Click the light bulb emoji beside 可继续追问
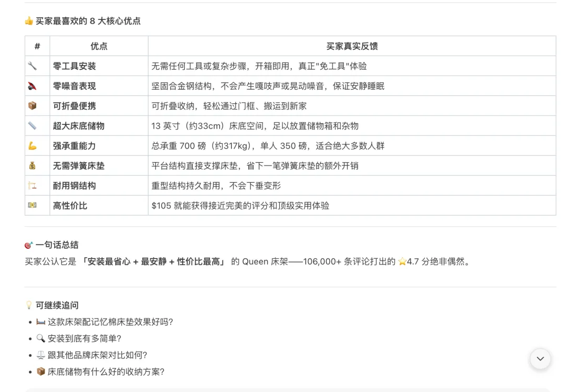The image size is (567, 392). pos(29,305)
